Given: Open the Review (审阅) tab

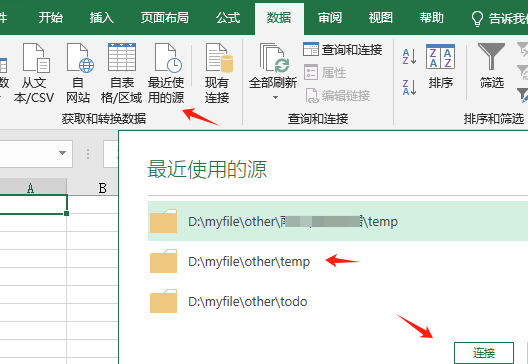Looking at the screenshot, I should (330, 18).
